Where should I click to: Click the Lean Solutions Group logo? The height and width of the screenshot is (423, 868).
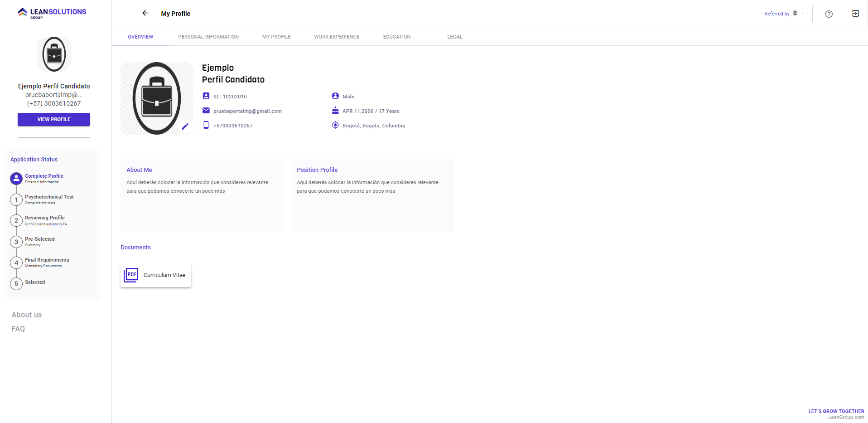tap(52, 13)
